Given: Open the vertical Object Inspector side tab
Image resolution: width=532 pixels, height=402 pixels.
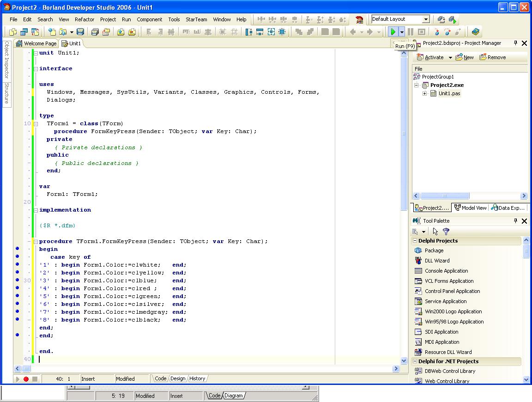Looking at the screenshot, I should pos(6,60).
